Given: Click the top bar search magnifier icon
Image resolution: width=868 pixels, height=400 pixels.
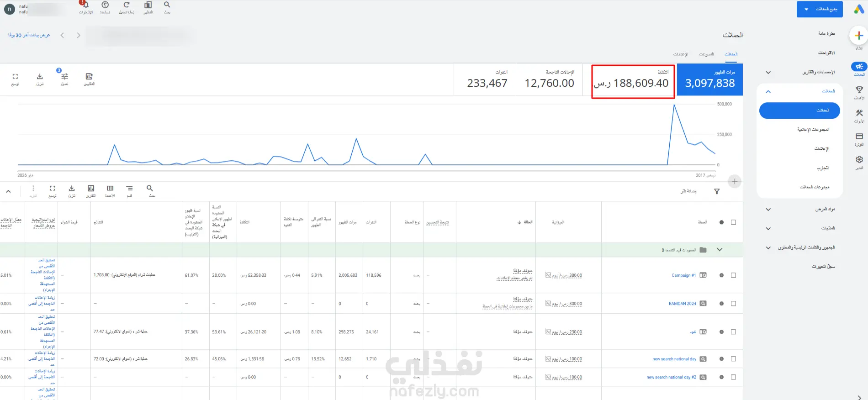Looking at the screenshot, I should [167, 5].
